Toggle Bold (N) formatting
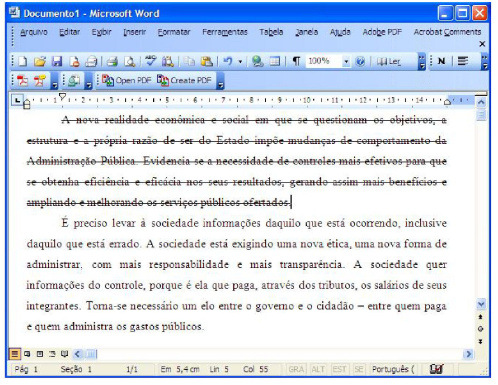 click(x=442, y=61)
